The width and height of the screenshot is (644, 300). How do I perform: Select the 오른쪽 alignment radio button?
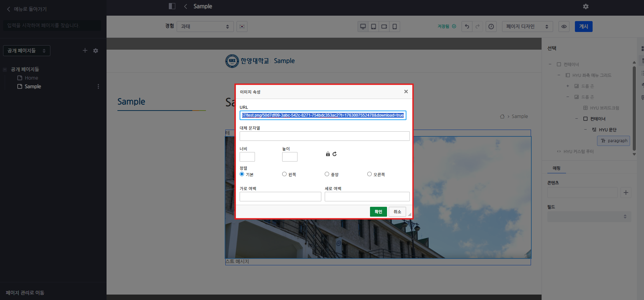[369, 174]
